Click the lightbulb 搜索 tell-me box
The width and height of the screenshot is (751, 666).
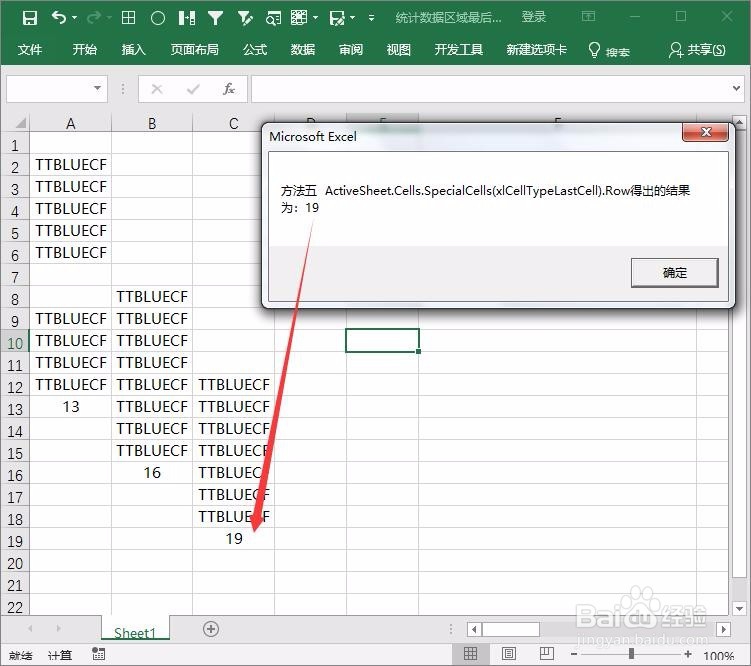click(x=609, y=50)
